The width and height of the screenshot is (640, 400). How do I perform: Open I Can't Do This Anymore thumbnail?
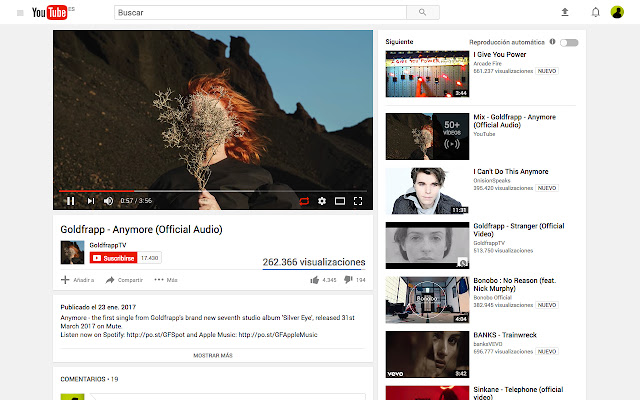427,191
